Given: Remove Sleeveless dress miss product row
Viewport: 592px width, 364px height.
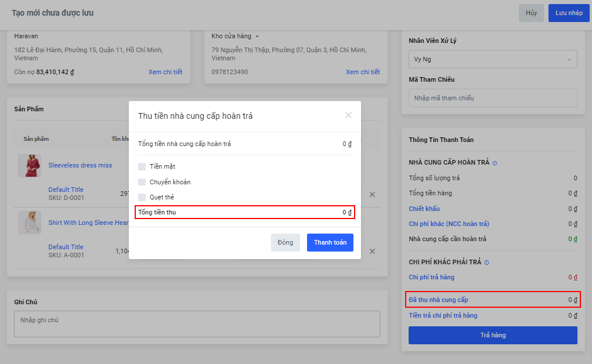Looking at the screenshot, I should [372, 195].
